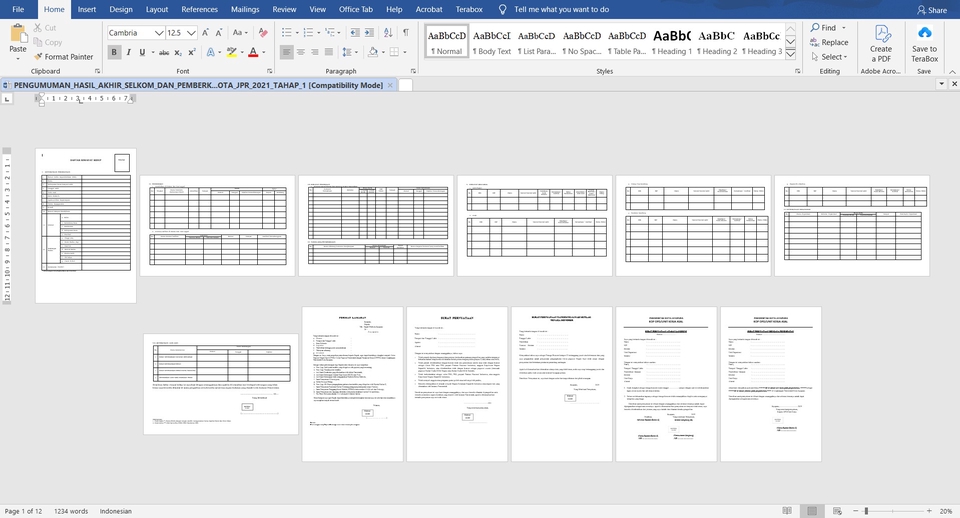Click the Paste clipboard icon

tap(18, 34)
